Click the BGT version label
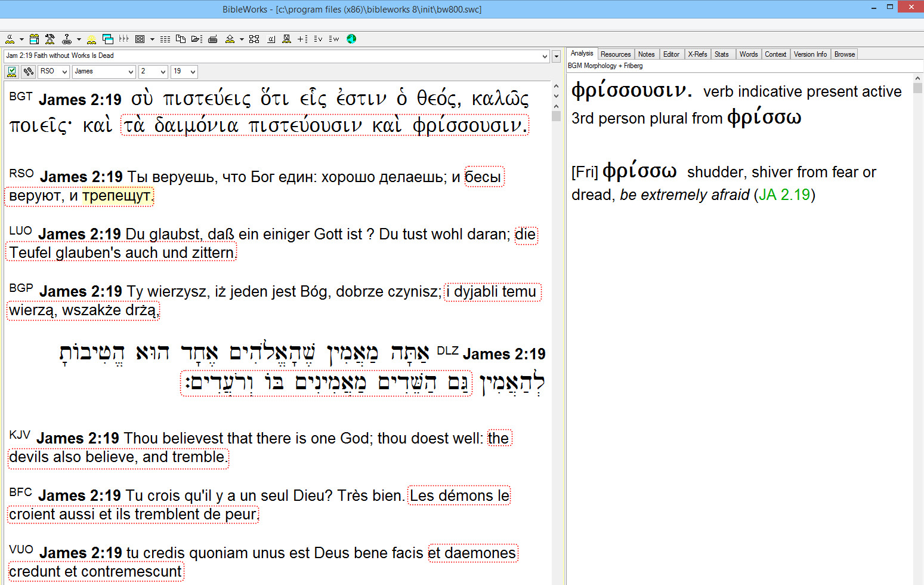The height and width of the screenshot is (585, 924). (x=21, y=96)
